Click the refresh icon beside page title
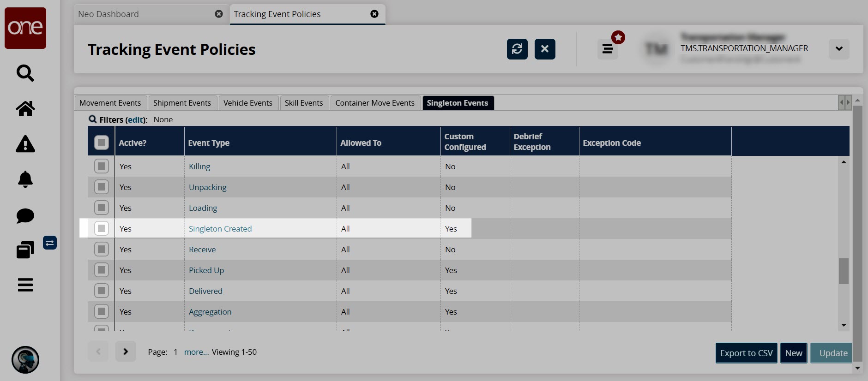Screen dimensions: 868x381 [517, 49]
